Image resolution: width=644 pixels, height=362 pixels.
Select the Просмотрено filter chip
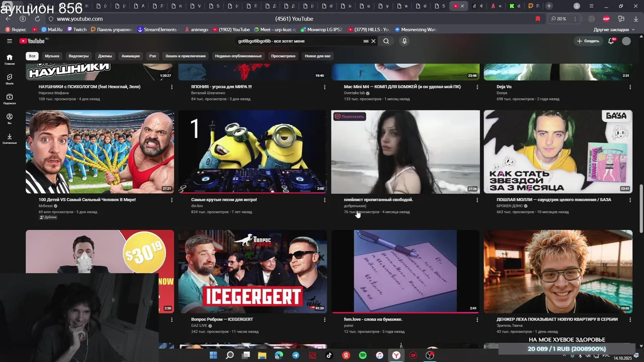pyautogui.click(x=283, y=56)
